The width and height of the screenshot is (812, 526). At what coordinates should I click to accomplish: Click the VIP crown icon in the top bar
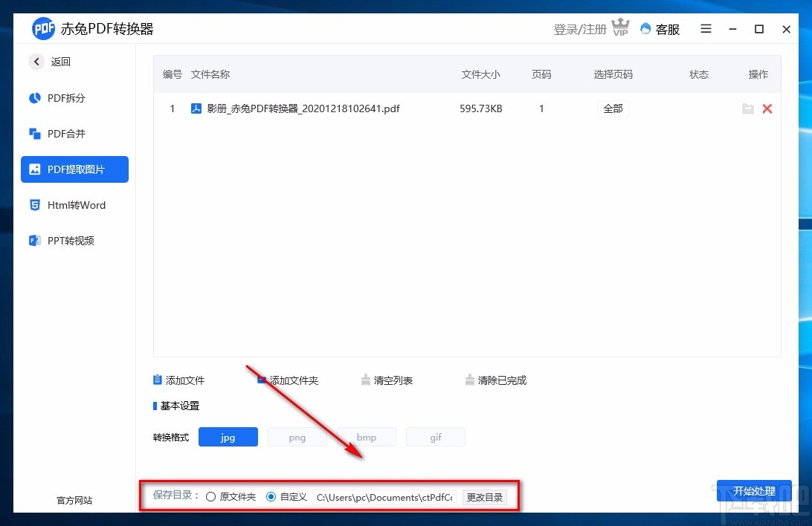(620, 27)
